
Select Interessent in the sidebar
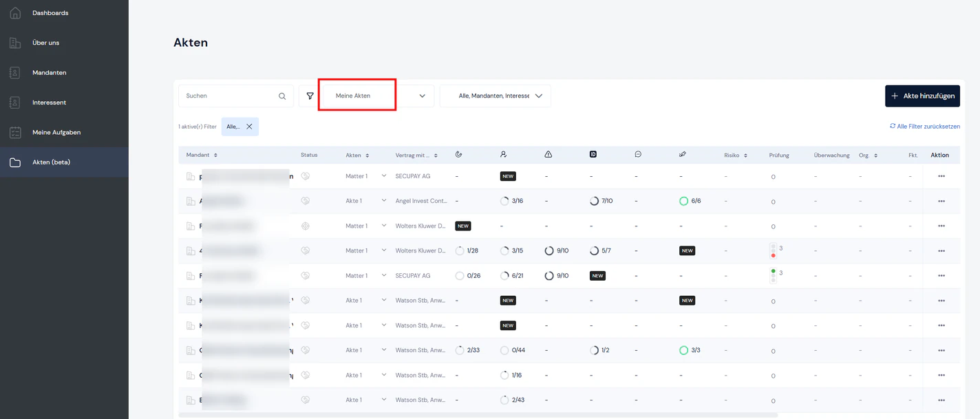coord(64,103)
